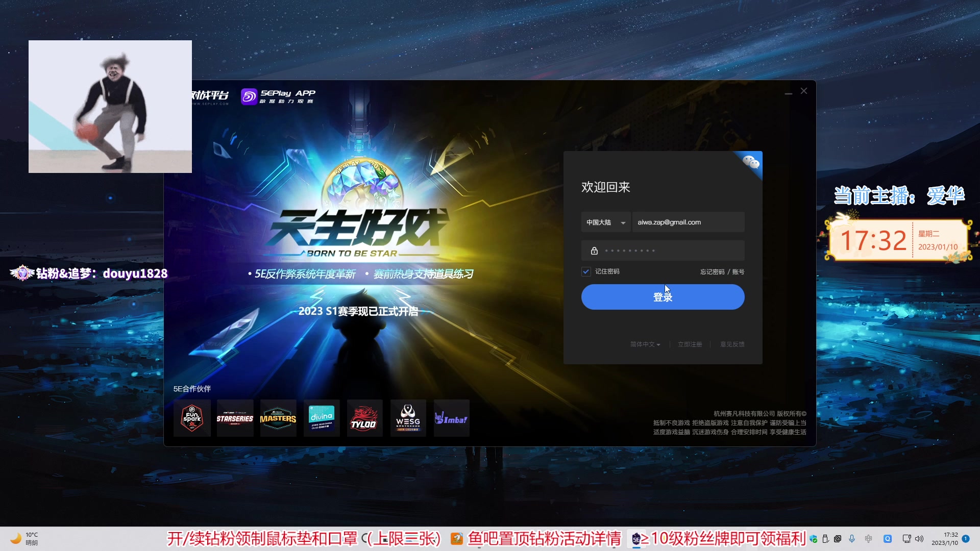This screenshot has height=551, width=980.
Task: Open the blue Q tray application
Action: point(888,539)
